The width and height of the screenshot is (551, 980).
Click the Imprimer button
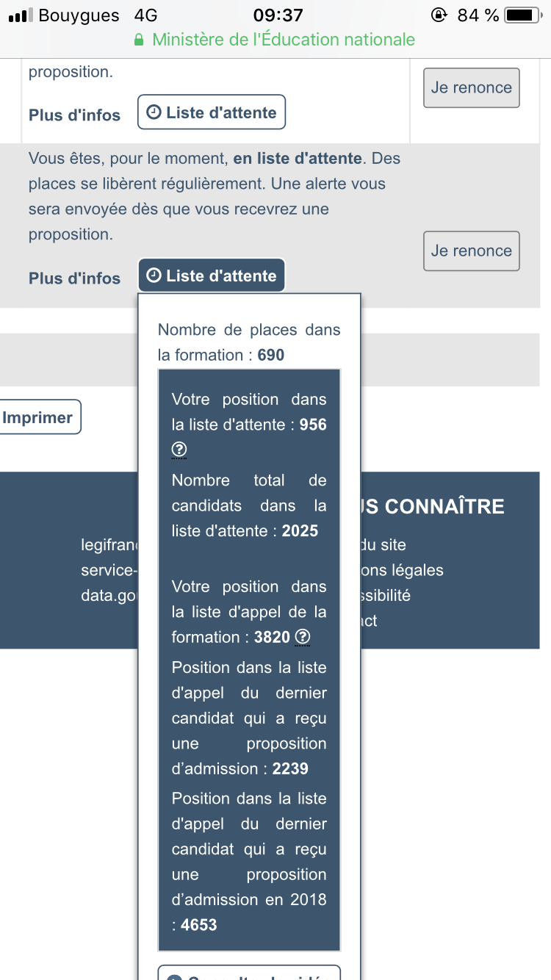[38, 418]
